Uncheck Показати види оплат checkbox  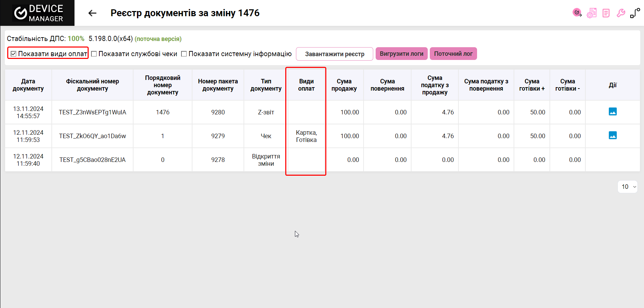pyautogui.click(x=13, y=54)
